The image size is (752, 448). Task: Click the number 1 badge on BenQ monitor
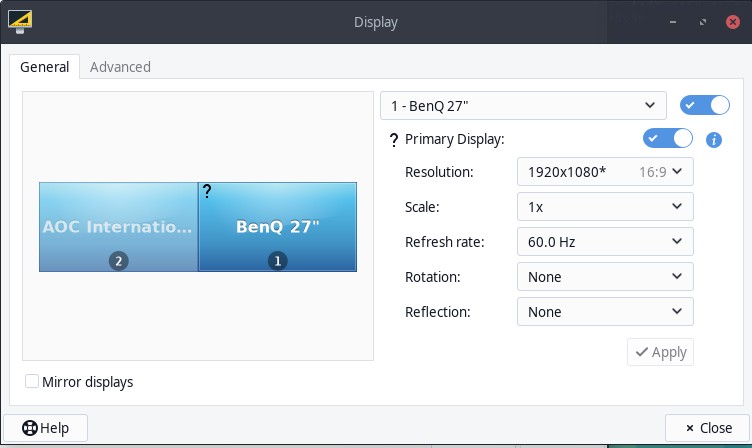pos(277,261)
